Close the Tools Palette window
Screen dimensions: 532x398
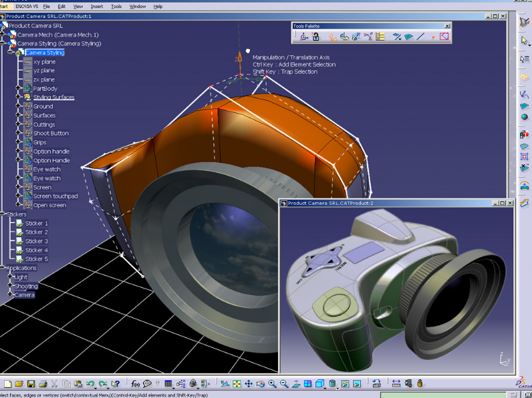(447, 26)
